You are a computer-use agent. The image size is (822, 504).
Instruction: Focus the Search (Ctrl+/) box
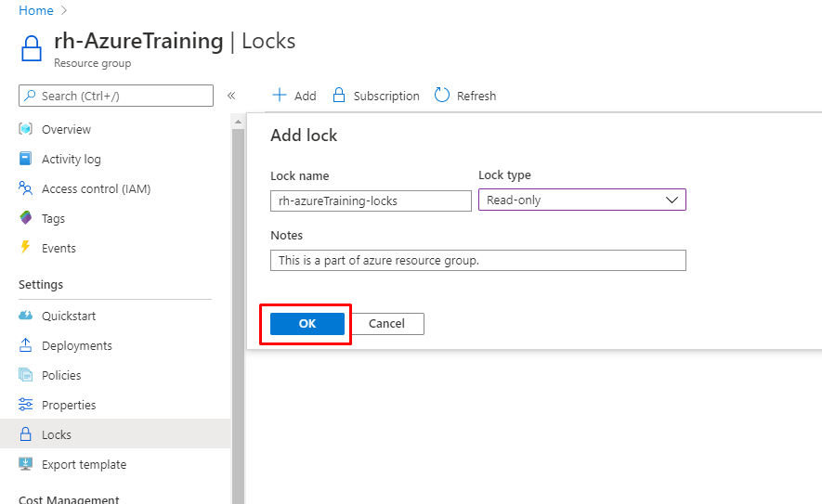[116, 96]
